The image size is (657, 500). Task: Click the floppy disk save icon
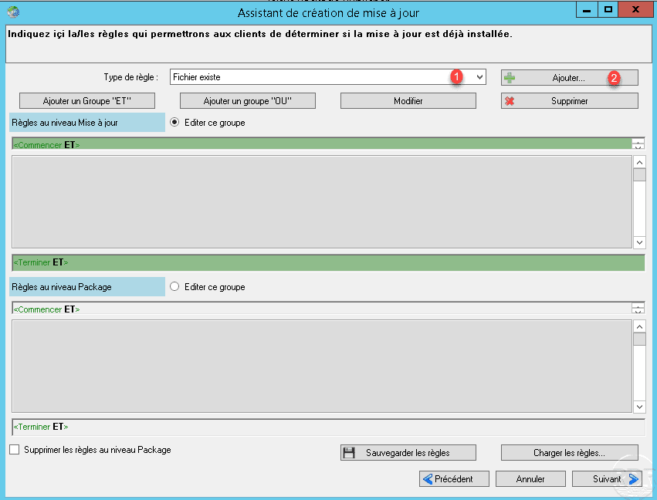[349, 453]
